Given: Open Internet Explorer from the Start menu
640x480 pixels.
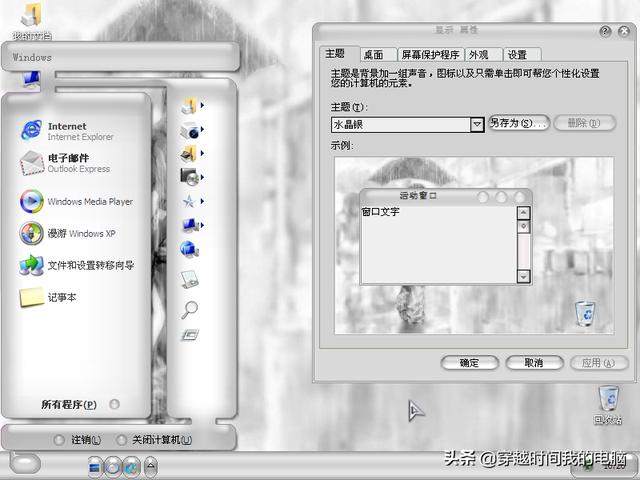Looking at the screenshot, I should (67, 131).
